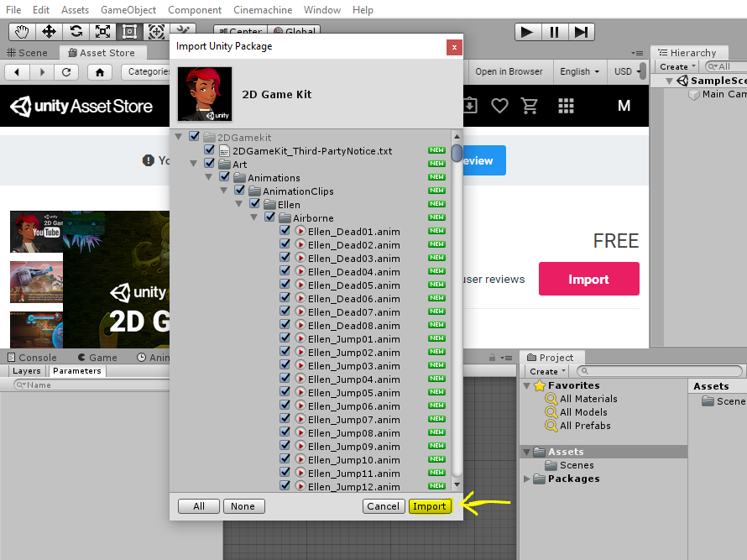The height and width of the screenshot is (560, 747).
Task: Click the 2D Game Kit package icon
Action: click(x=205, y=94)
